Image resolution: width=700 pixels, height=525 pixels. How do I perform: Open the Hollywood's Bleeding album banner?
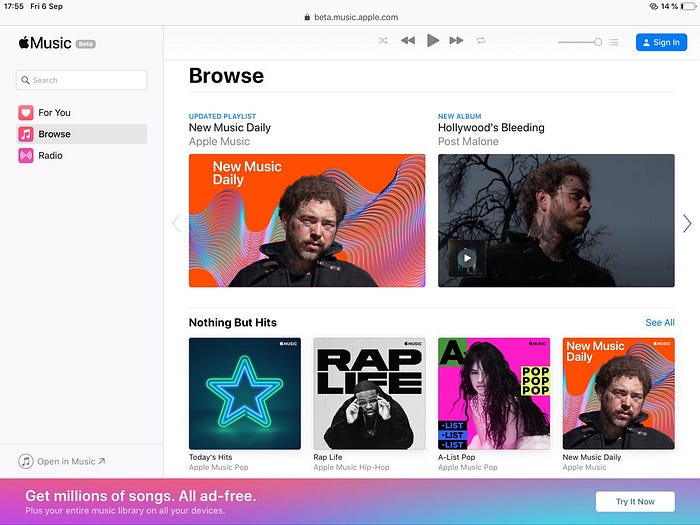[556, 221]
